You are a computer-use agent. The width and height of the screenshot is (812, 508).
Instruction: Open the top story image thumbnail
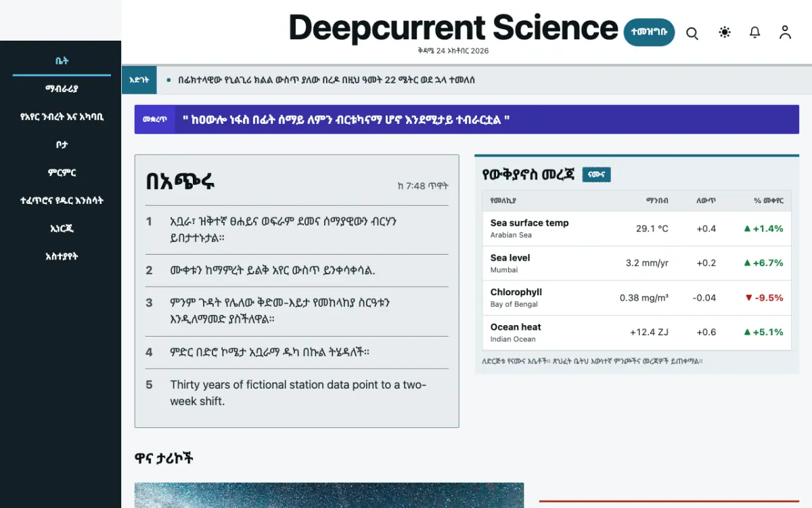pos(329,495)
